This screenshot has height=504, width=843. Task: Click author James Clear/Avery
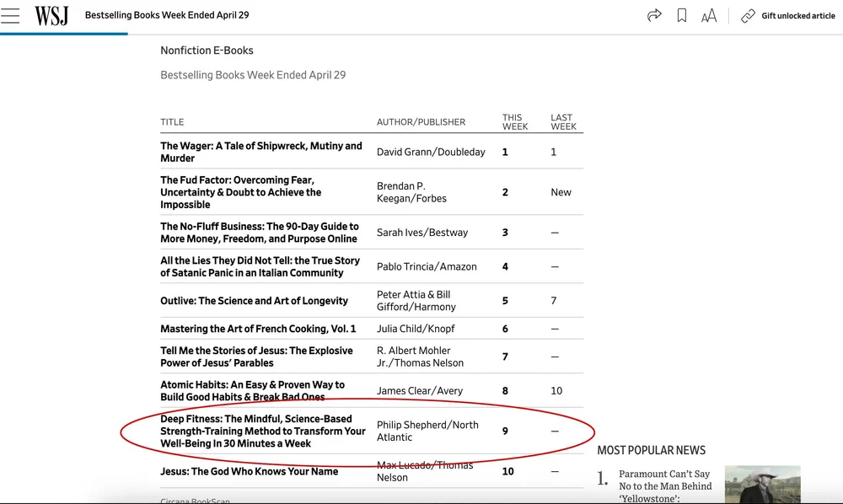pyautogui.click(x=419, y=390)
